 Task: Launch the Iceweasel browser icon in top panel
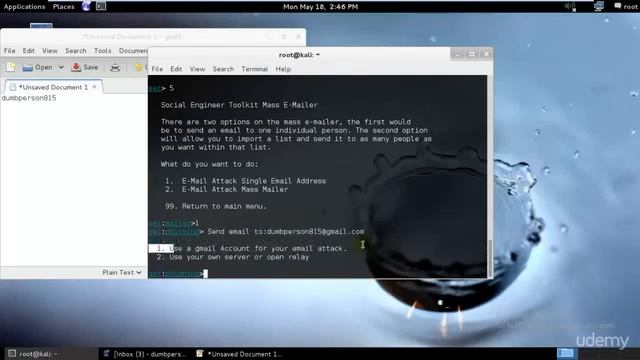click(x=86, y=6)
